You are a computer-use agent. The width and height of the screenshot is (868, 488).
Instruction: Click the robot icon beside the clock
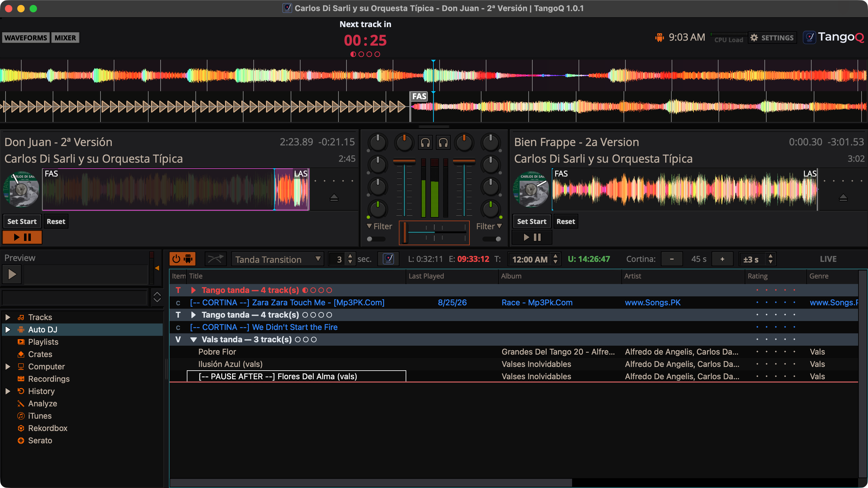click(659, 37)
